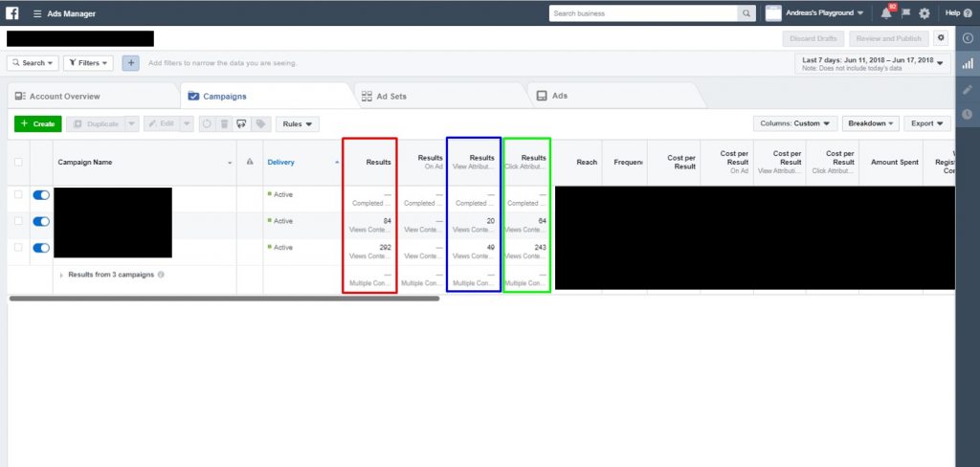Click the Search business input field
The image size is (980, 467).
click(644, 13)
